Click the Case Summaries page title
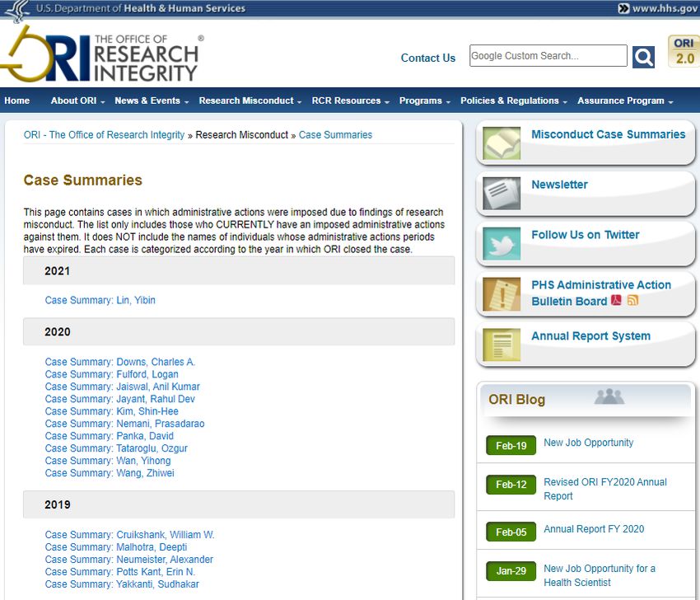Screen dimensions: 700x600 82,180
